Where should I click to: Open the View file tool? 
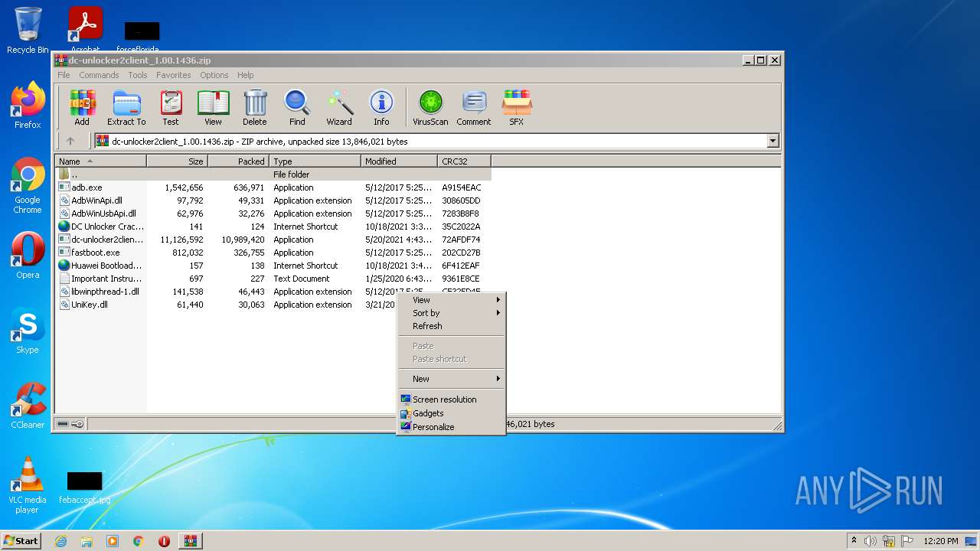(213, 108)
